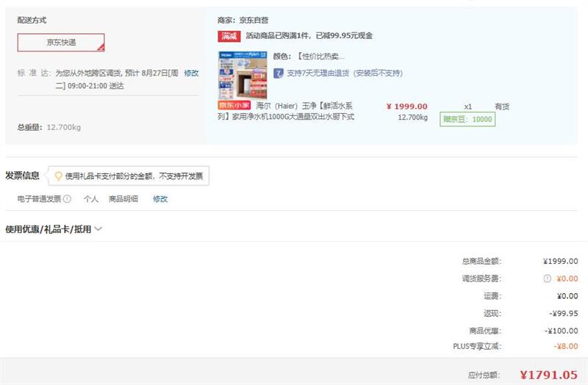Click the lightbulb tip icon near invoice info
Screen dimensions: 588x385
tap(58, 176)
